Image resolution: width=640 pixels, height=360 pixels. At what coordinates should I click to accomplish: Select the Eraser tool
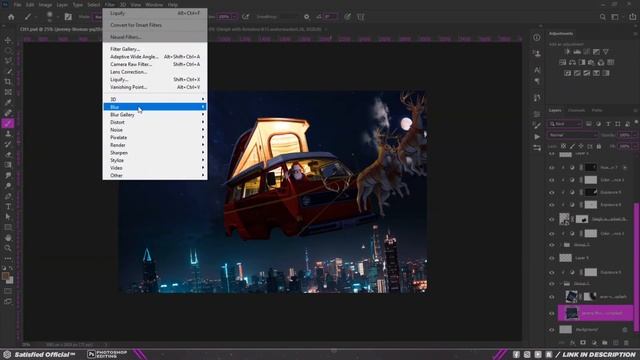[x=8, y=154]
